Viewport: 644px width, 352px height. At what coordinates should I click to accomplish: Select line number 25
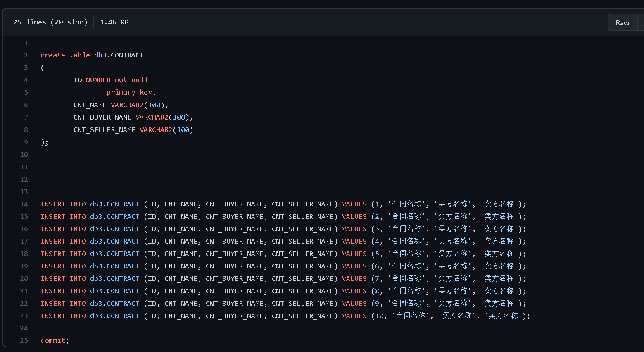tap(24, 341)
